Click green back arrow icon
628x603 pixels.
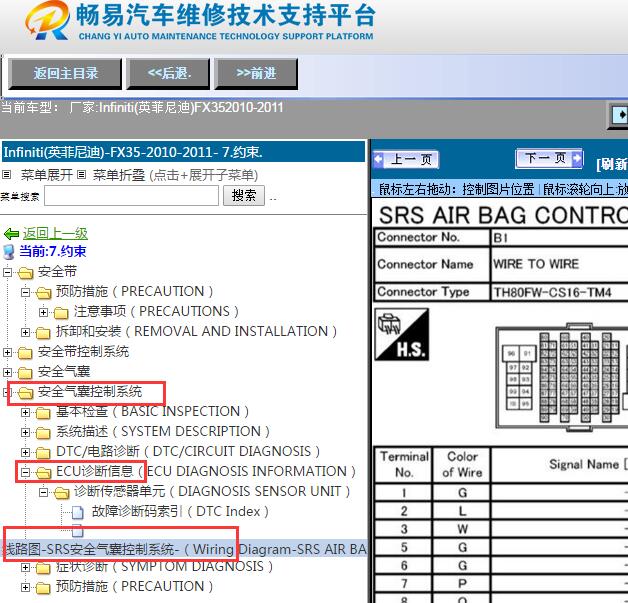click(11, 233)
